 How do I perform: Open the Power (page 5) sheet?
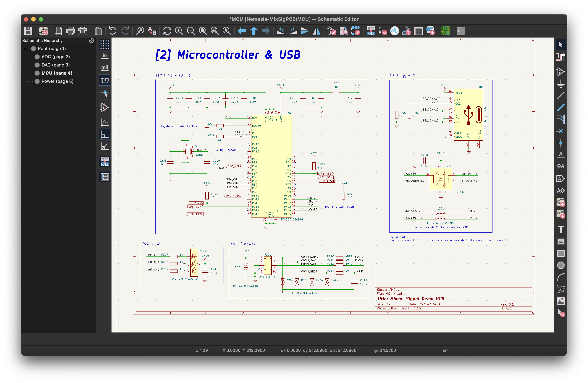[x=57, y=81]
